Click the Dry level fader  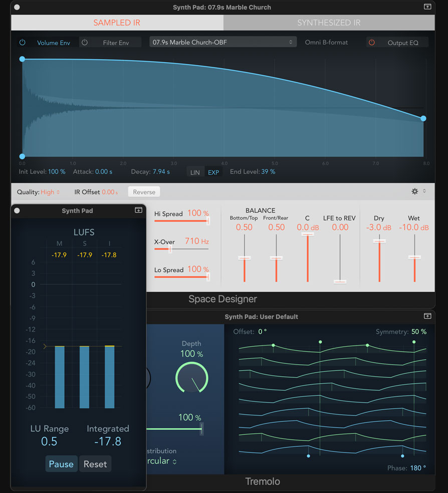379,258
